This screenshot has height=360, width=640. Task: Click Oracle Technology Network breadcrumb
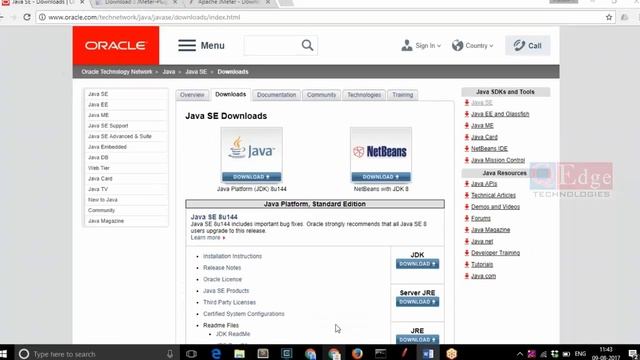point(117,72)
